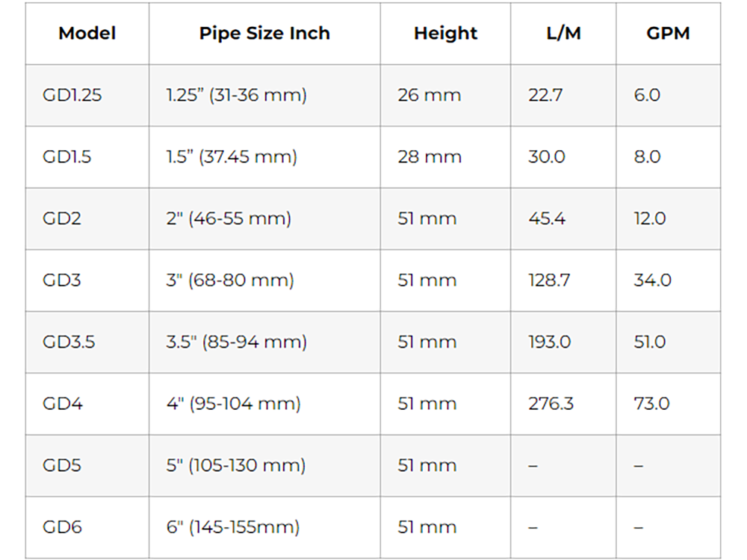Select the GD3.5 model cell

coord(69,342)
